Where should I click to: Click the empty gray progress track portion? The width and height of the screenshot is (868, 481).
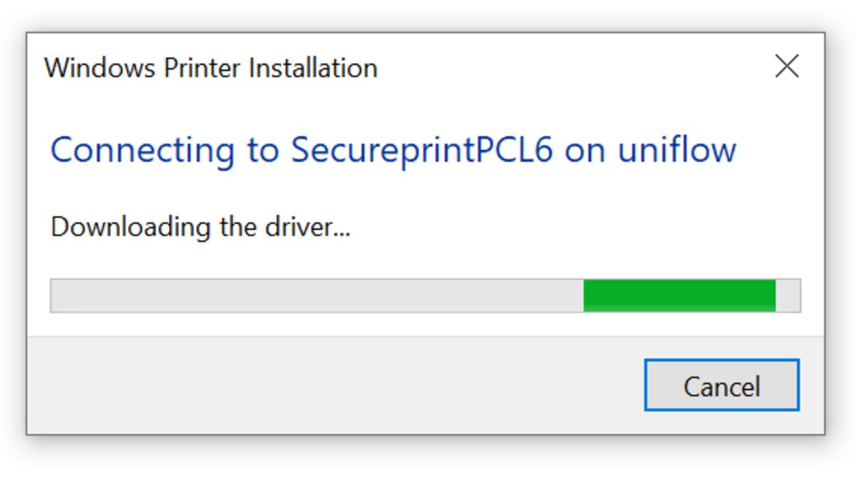click(316, 295)
